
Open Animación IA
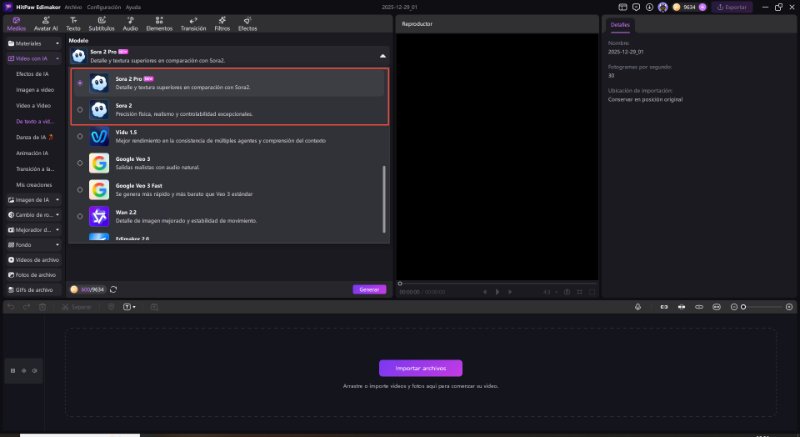pos(32,153)
